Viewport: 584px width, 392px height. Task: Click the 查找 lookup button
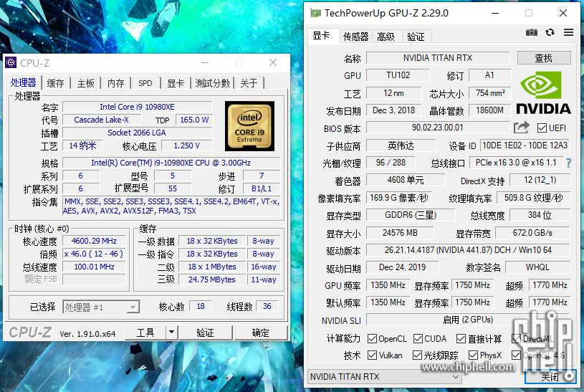click(x=543, y=58)
